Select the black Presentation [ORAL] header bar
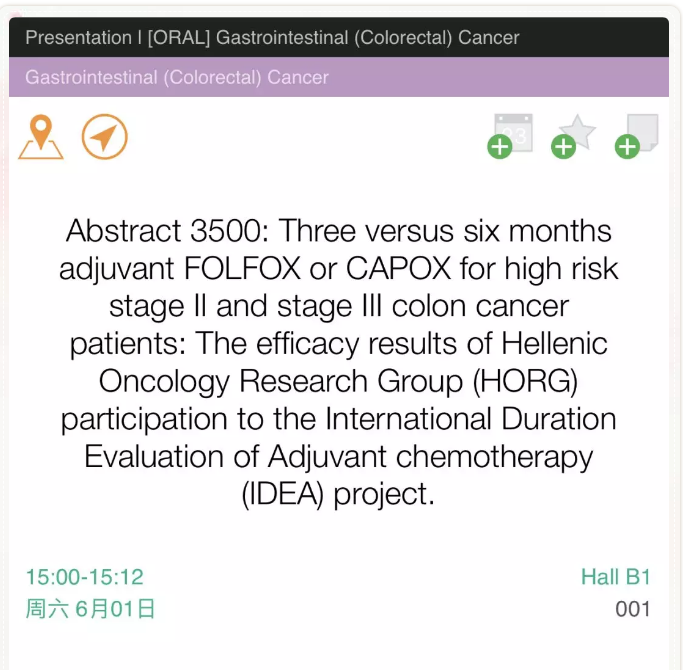Image resolution: width=683 pixels, height=670 pixels. (x=339, y=37)
